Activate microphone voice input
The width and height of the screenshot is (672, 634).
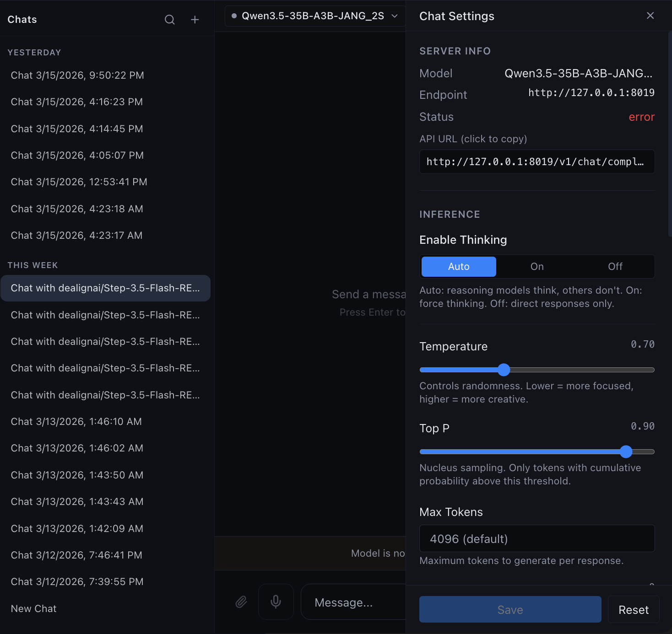276,602
